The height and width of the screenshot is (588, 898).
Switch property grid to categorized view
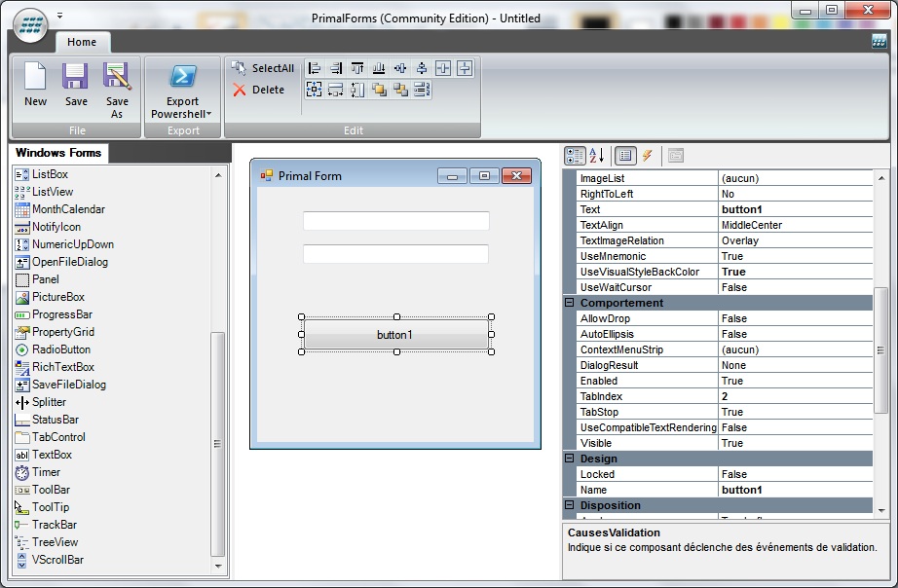(x=575, y=156)
